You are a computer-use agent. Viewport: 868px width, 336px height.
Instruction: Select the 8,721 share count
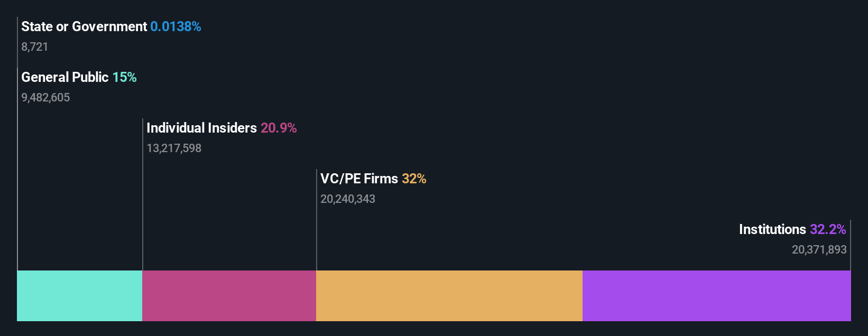[x=35, y=47]
